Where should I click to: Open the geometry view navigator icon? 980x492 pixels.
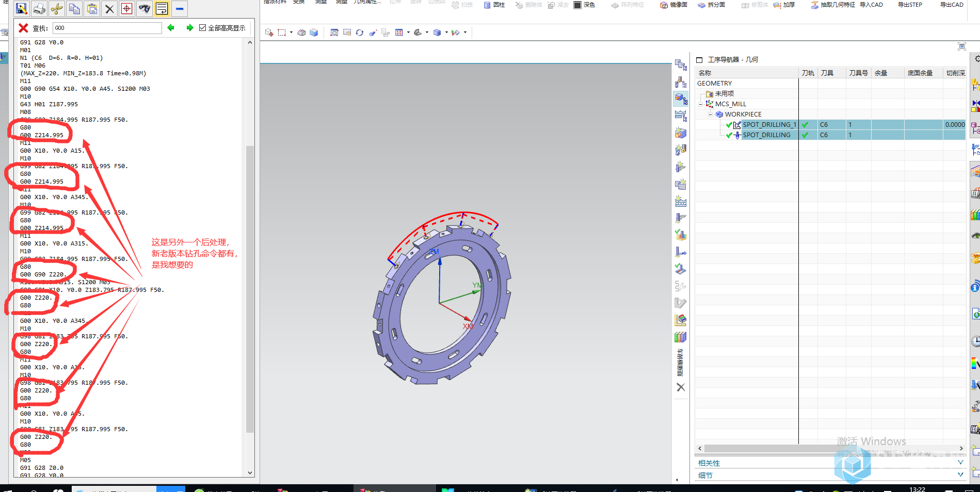[x=681, y=99]
